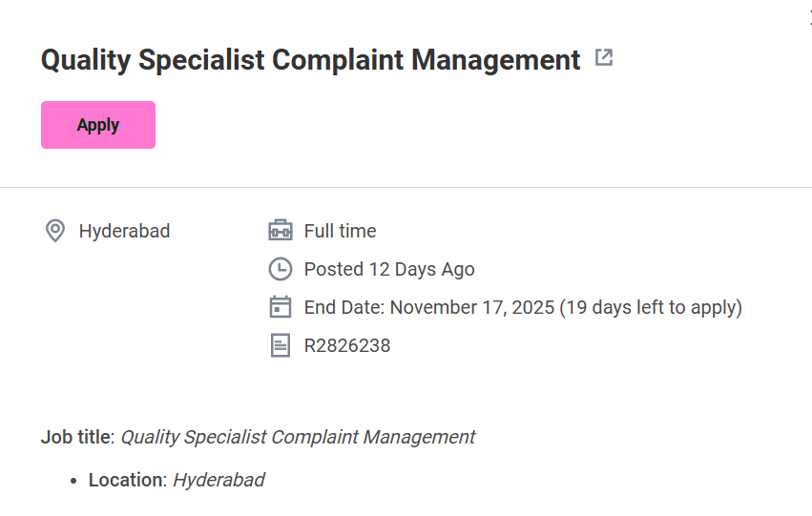Click the horizontal divider below Apply
This screenshot has width=812, height=516.
point(406,187)
